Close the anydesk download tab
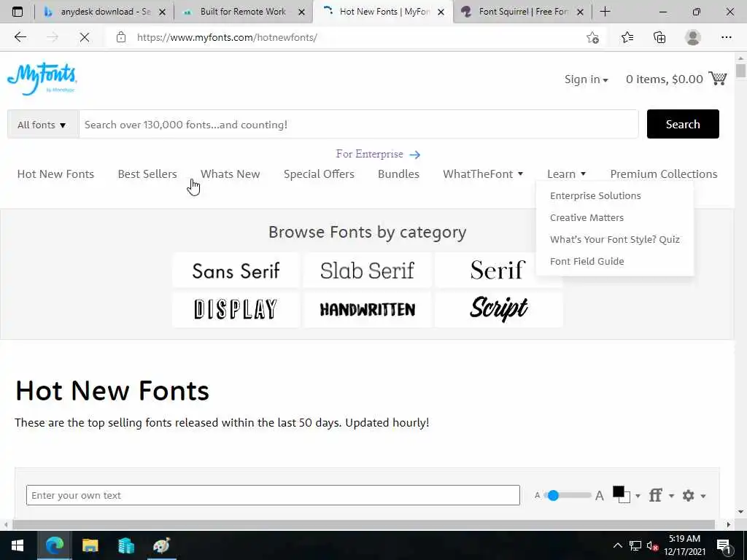Image resolution: width=747 pixels, height=560 pixels. (x=162, y=12)
